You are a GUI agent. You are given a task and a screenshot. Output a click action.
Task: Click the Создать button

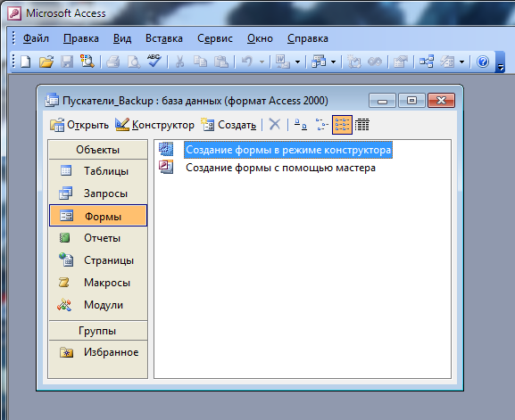pos(228,125)
